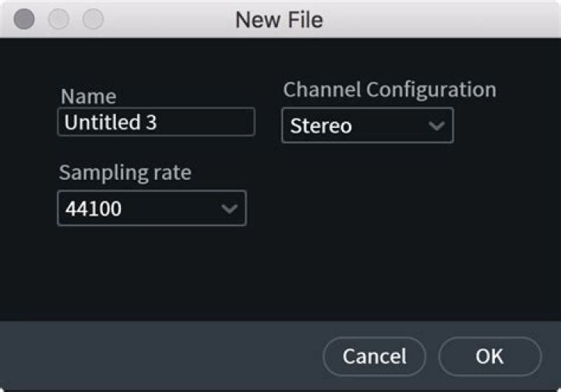Click the OK button

click(489, 357)
